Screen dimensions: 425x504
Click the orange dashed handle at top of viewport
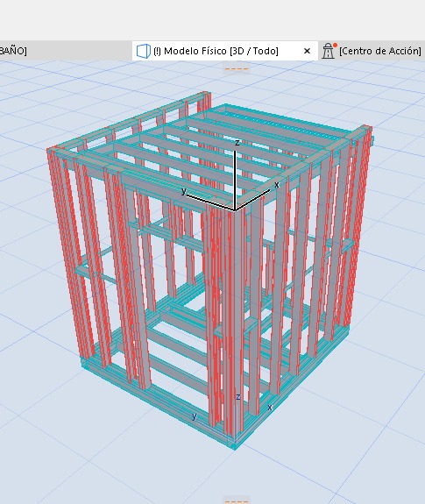[237, 68]
